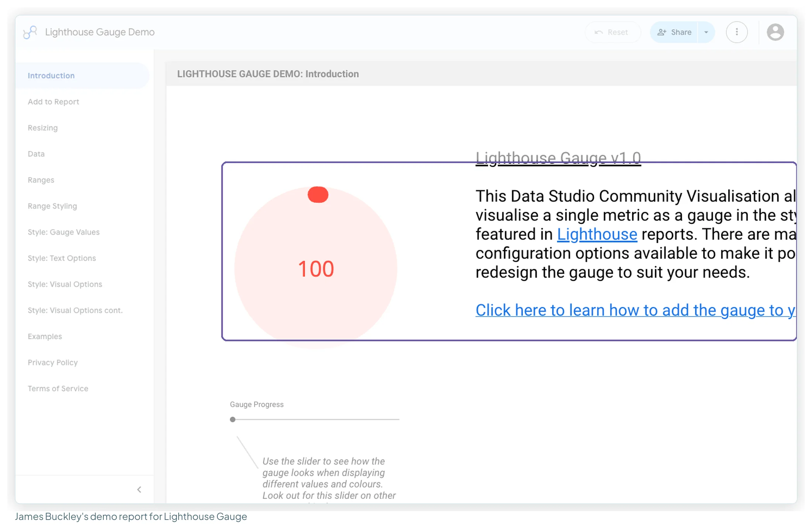Click the gauge value 100
Screen dimensions: 812x531
click(x=316, y=269)
